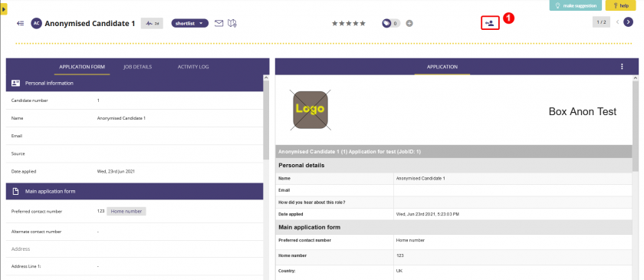Click the Application for test (JobID: 1) bar
Image resolution: width=644 pixels, height=280 pixels.
pos(454,151)
